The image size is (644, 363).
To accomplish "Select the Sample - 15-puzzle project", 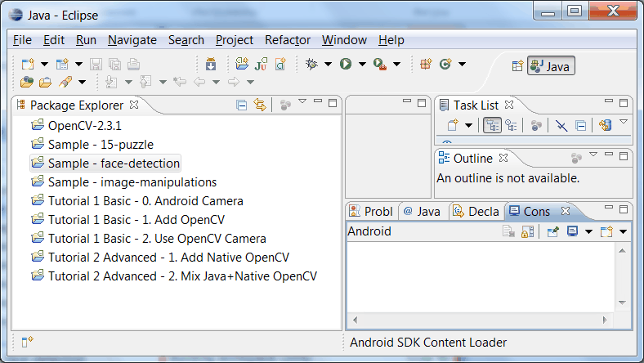I will tap(92, 144).
